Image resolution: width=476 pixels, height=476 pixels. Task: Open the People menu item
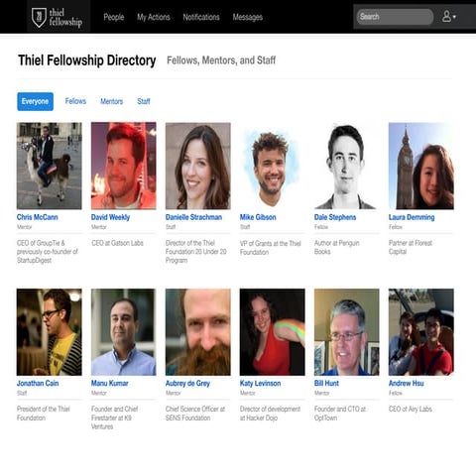coord(114,17)
